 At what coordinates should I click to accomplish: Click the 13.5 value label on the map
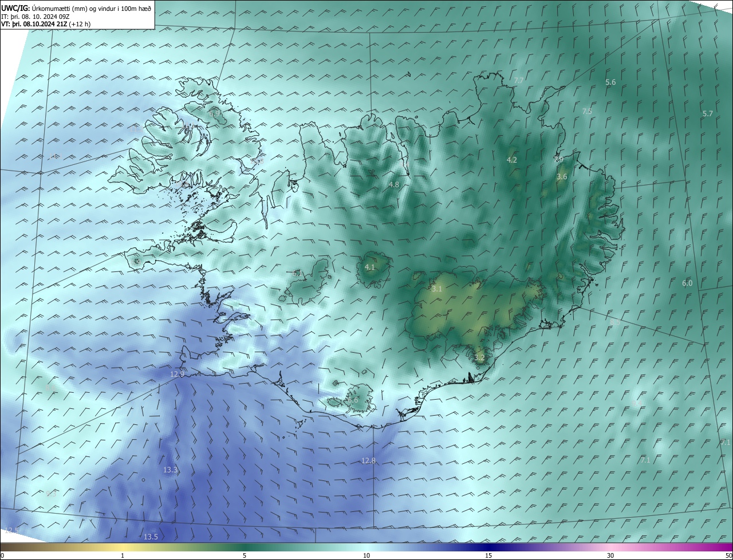pos(151,537)
